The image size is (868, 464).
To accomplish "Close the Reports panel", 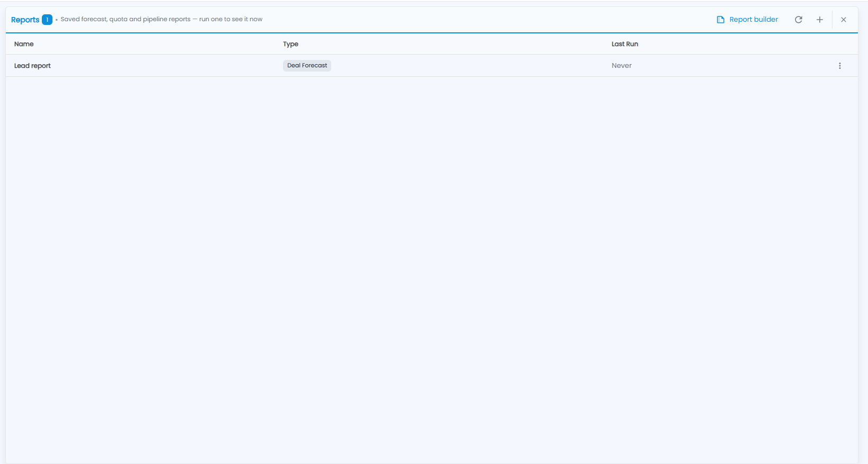I will tap(844, 20).
